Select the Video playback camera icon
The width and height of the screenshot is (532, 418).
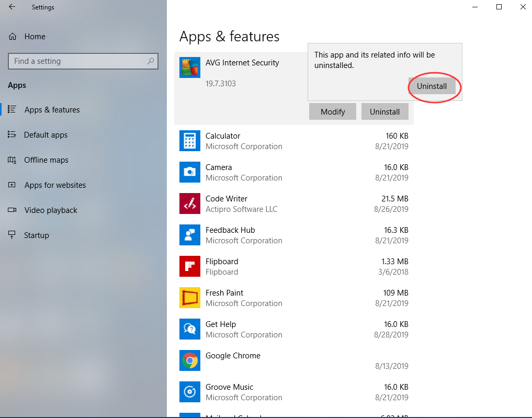[12, 210]
